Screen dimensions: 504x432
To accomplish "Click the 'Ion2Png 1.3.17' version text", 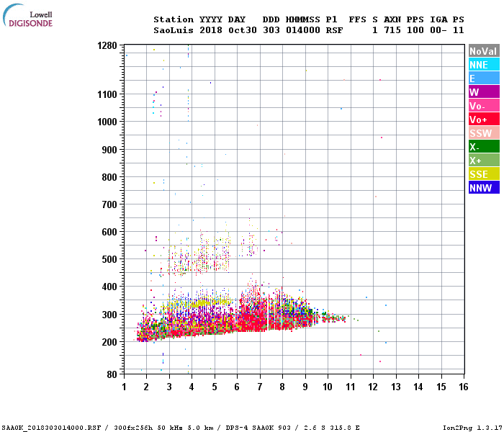I will 471,428.
